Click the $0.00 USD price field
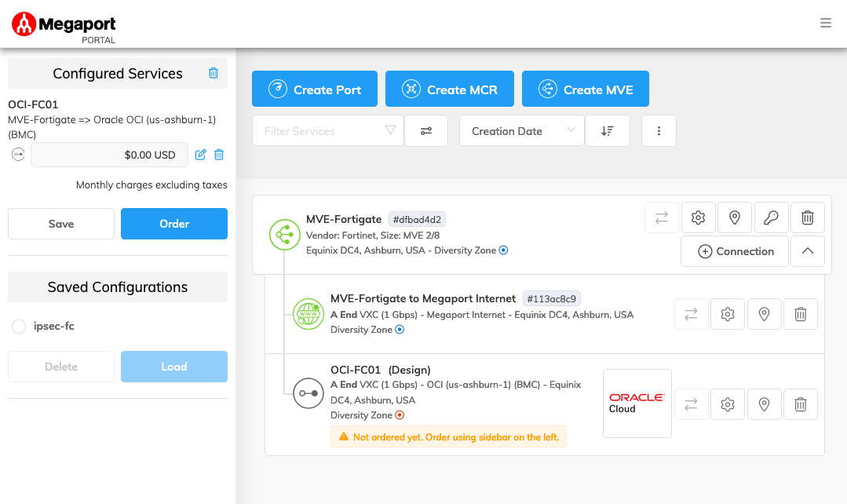 tap(110, 155)
